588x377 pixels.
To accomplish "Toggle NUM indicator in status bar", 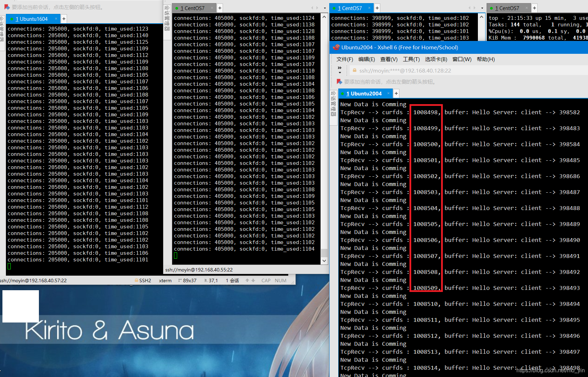I will click(281, 280).
